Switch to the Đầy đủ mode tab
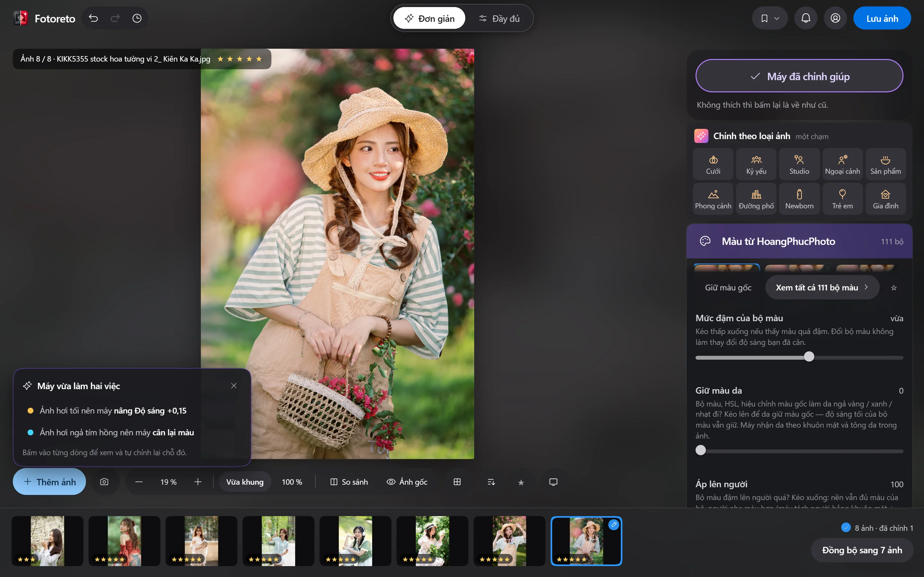924x577 pixels. click(500, 18)
